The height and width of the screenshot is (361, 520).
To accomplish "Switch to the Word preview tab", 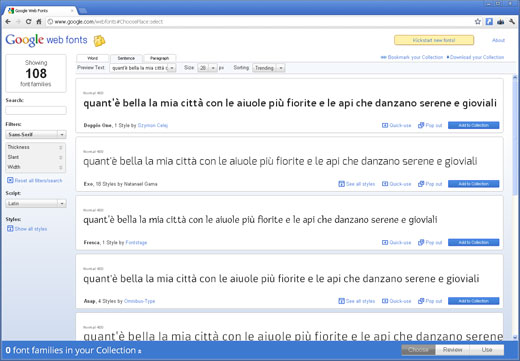I will pos(92,58).
